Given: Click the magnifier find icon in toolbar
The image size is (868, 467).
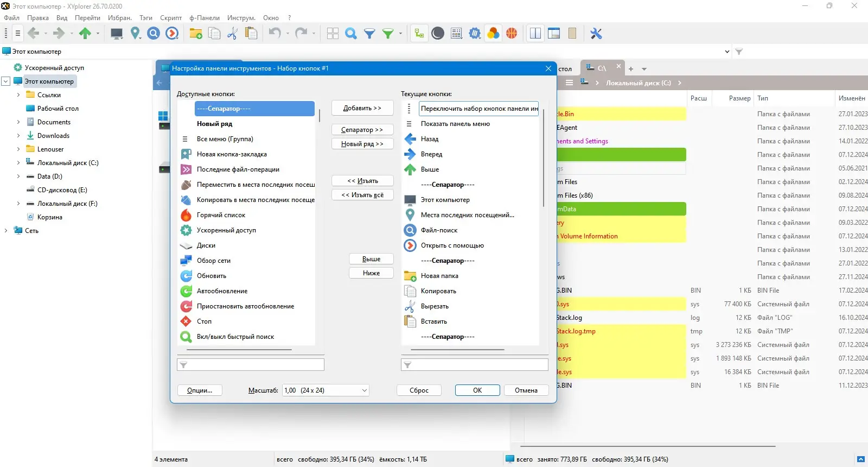Looking at the screenshot, I should click(x=351, y=34).
